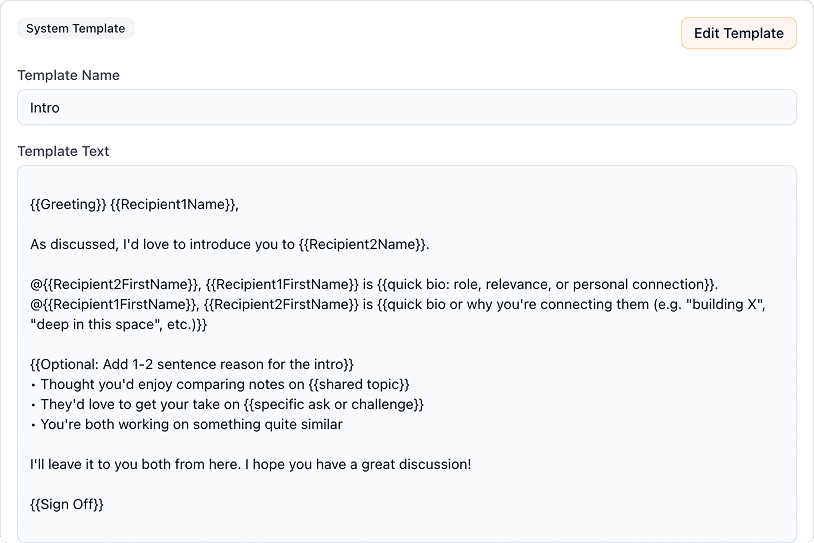The image size is (814, 543).
Task: Click the 'As discussed' sentence start
Action: tap(72, 244)
